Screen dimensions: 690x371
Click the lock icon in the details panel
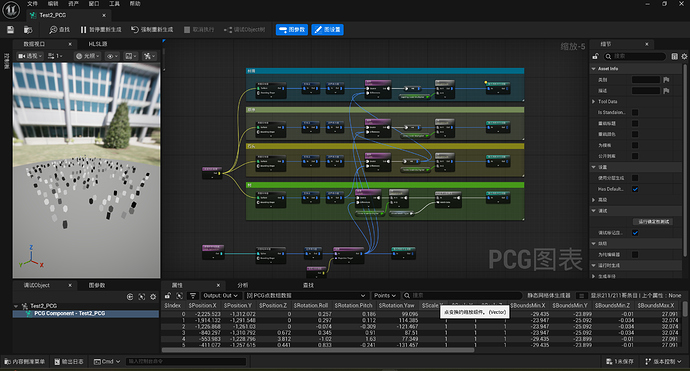pos(595,56)
